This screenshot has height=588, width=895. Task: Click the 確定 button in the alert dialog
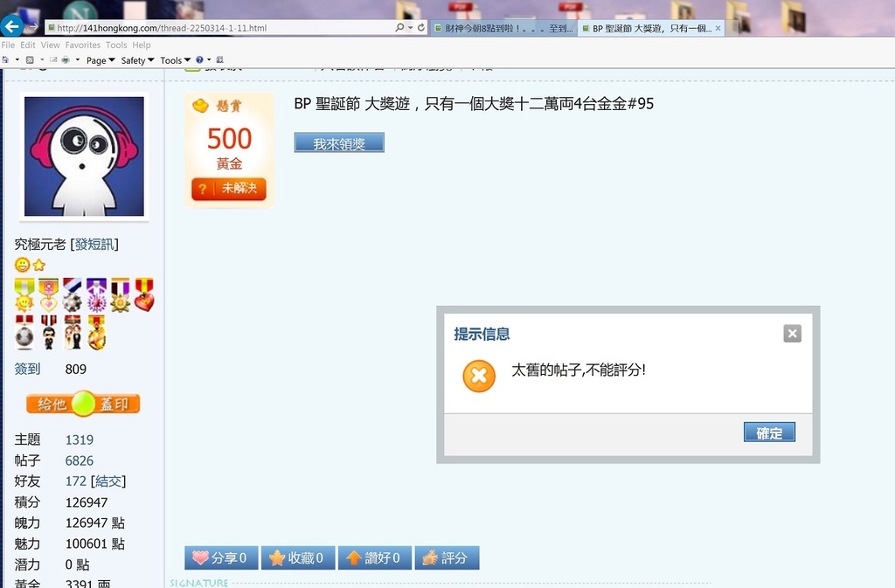click(x=768, y=432)
